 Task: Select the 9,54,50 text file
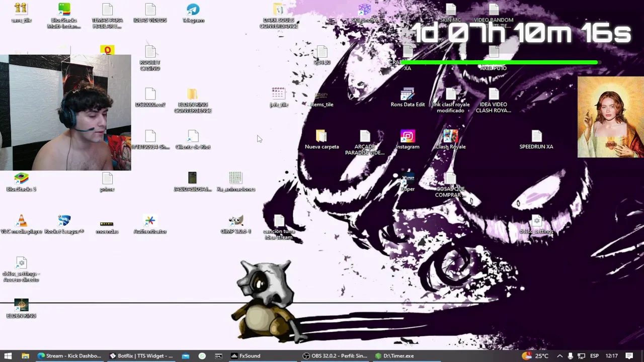pos(321,55)
